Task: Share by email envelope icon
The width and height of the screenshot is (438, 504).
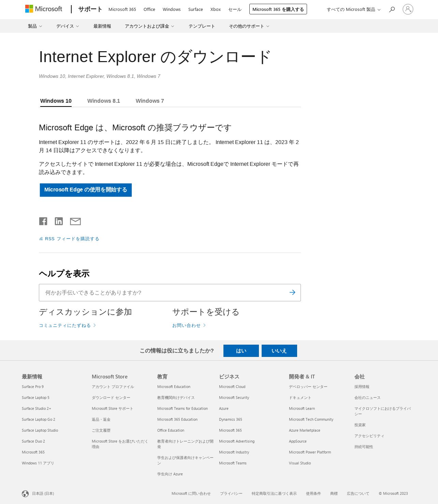Action: (75, 221)
